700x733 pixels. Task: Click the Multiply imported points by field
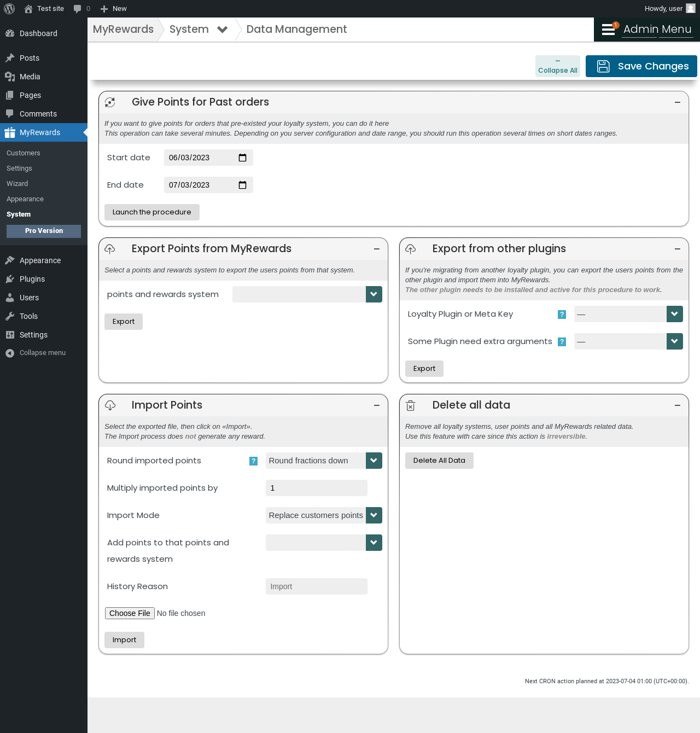pos(317,488)
